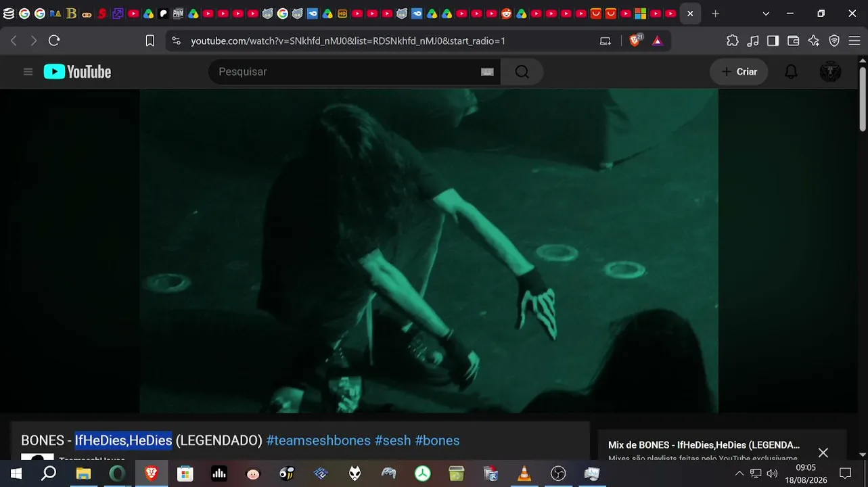Open the hashtag #bones link
Viewport: 868px width, 487px height.
(x=437, y=440)
